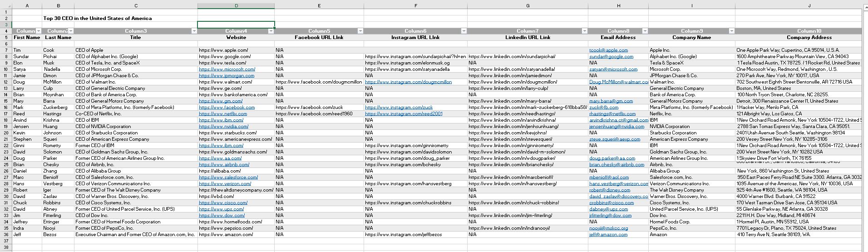Click the rhastings@netflix.com email link
Image resolution: width=868 pixels, height=252 pixels.
(x=612, y=114)
